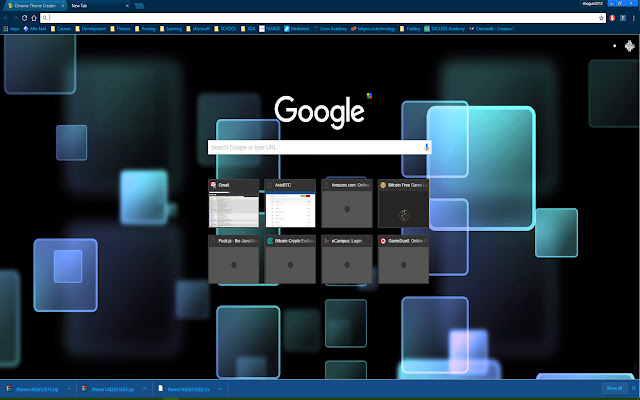Click the profile name button in title bar
The image size is (640, 400).
point(593,3)
